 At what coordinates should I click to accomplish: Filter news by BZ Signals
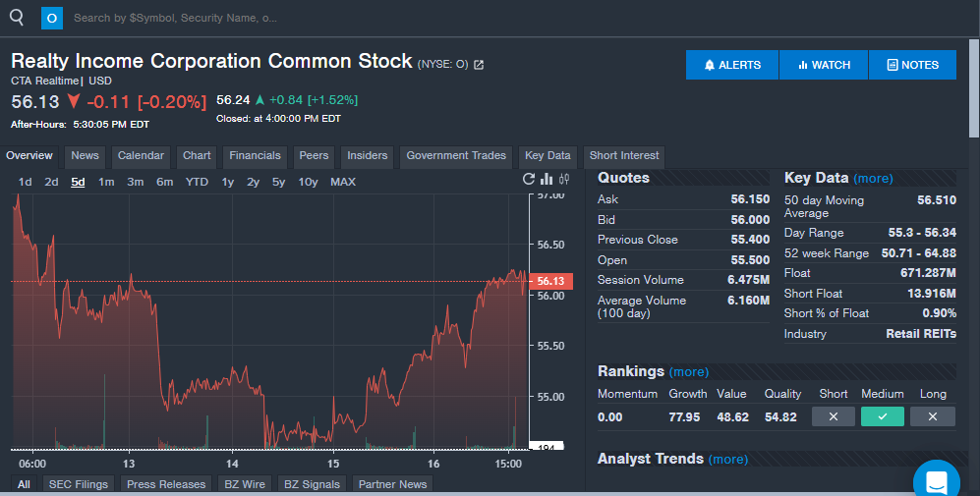(x=312, y=485)
